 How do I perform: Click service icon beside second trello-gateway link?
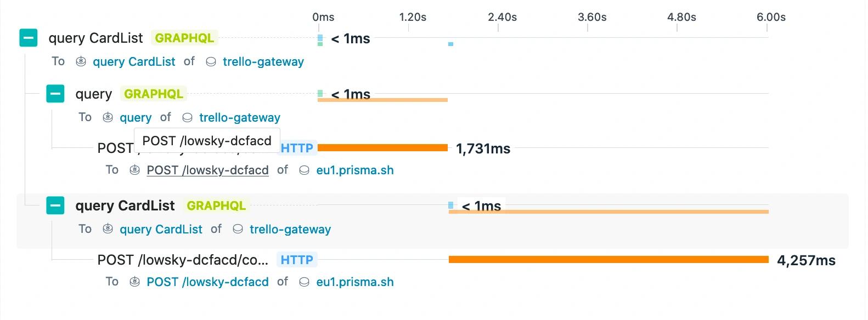pos(187,118)
